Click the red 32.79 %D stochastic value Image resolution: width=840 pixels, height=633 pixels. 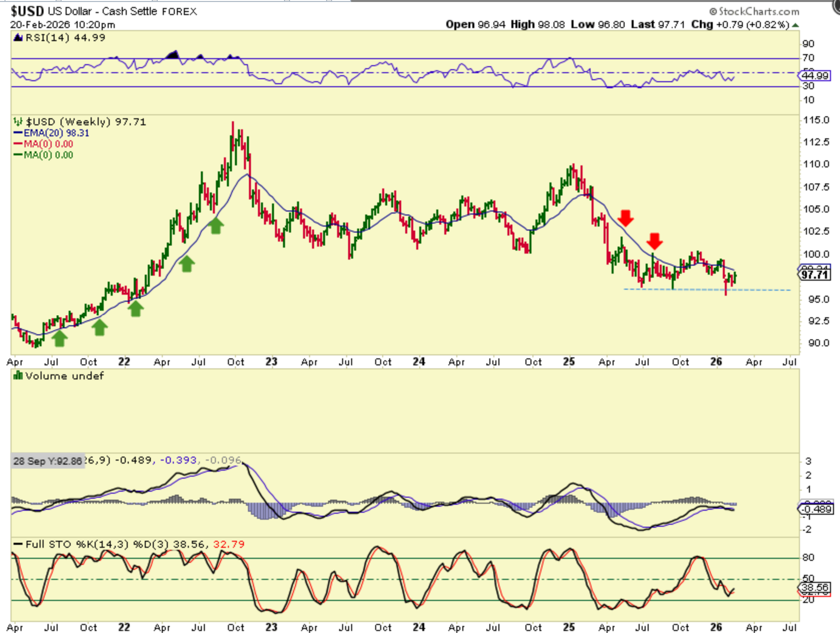(229, 544)
